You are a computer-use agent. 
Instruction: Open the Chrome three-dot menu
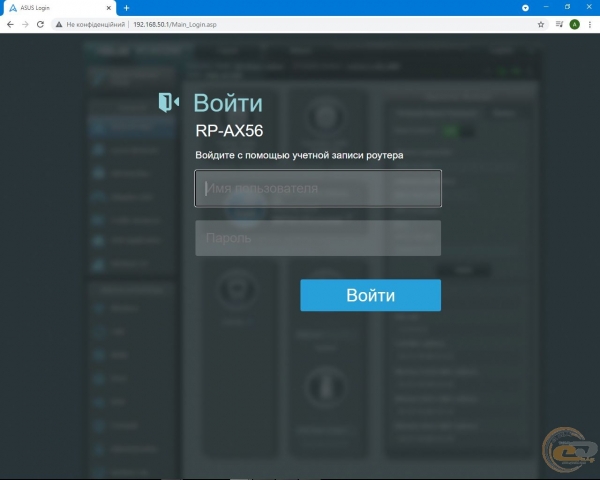point(590,24)
